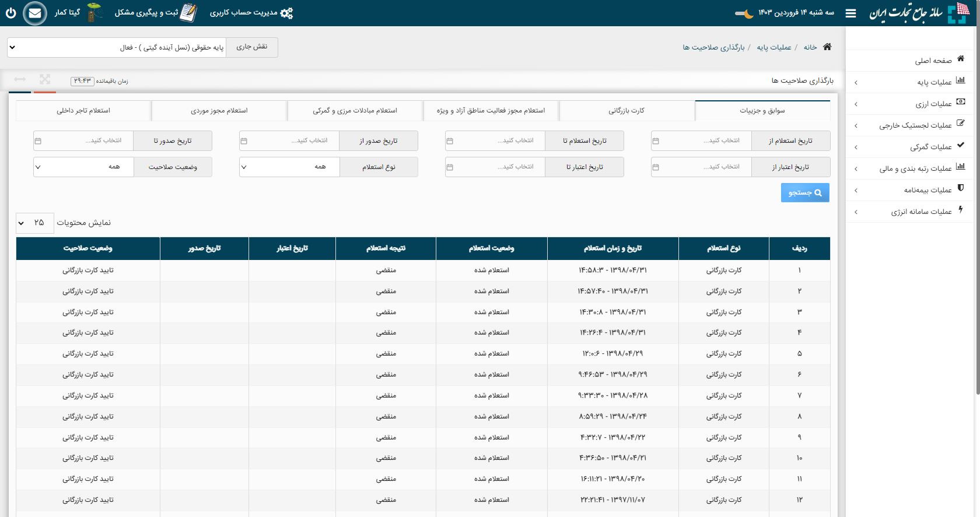Switch to سوابق و جزییات tab
980x517 pixels.
[762, 110]
